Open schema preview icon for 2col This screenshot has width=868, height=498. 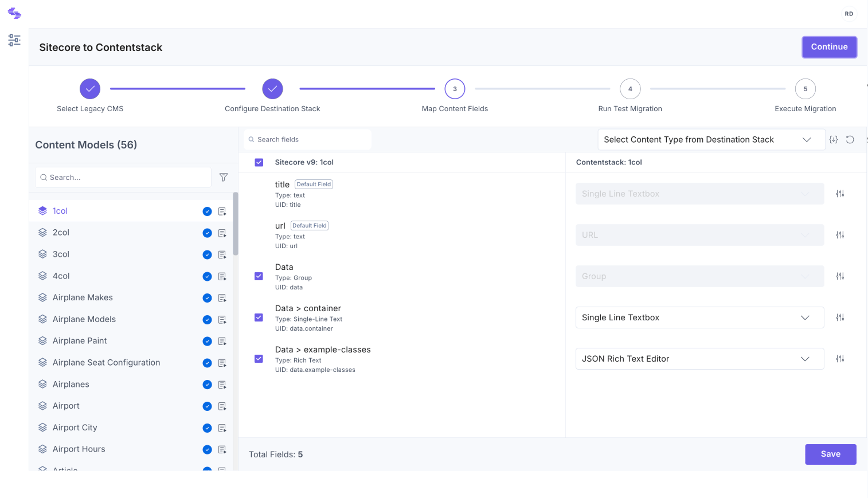click(222, 233)
